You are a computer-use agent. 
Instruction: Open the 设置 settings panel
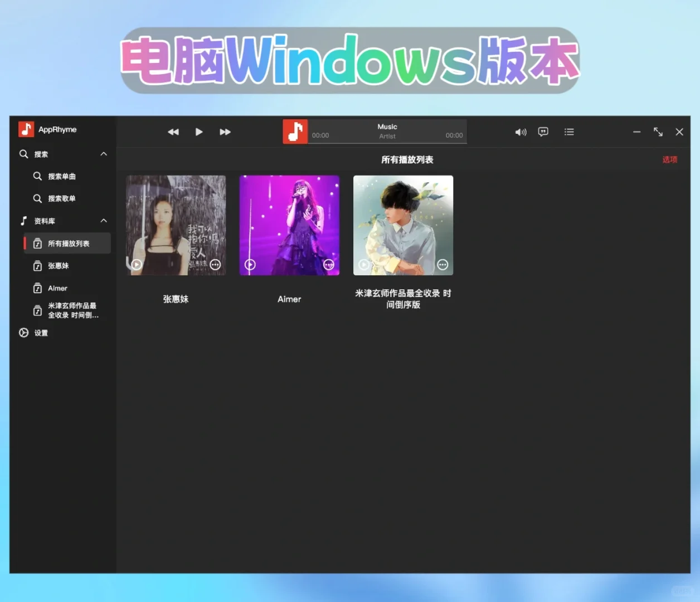[41, 333]
